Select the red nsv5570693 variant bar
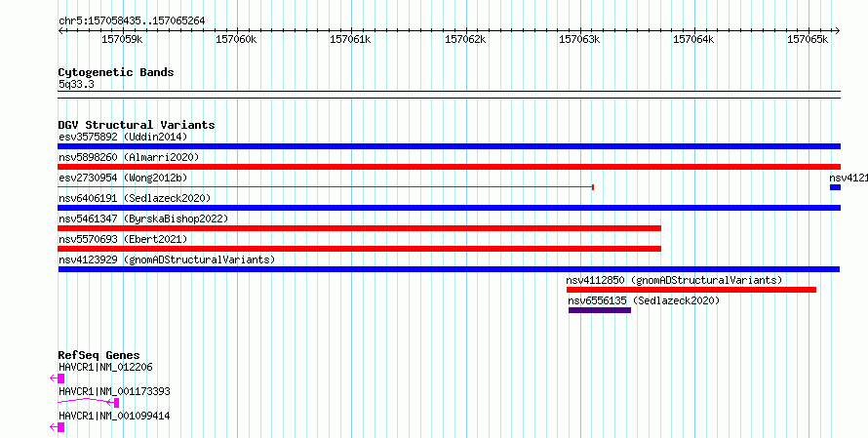Screen dimensions: 868x438 359,249
